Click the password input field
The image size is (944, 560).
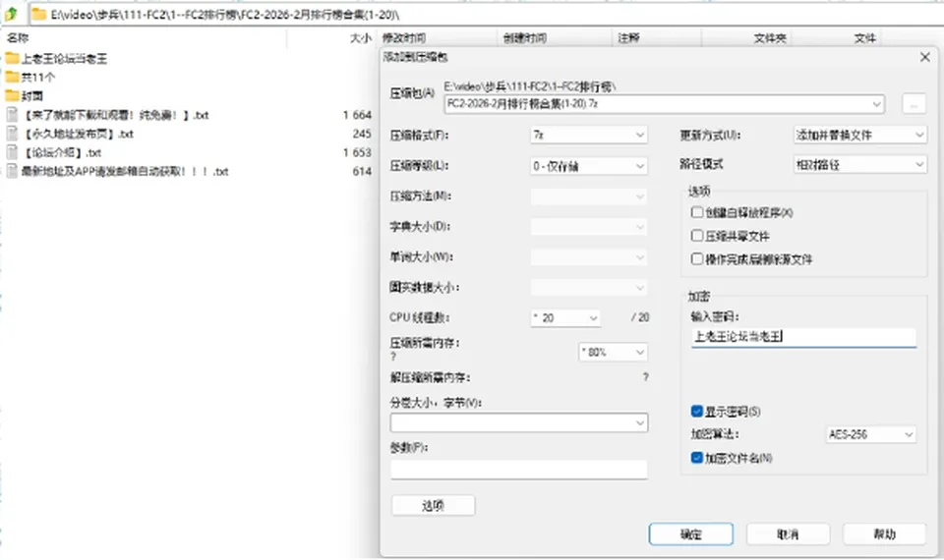(803, 337)
